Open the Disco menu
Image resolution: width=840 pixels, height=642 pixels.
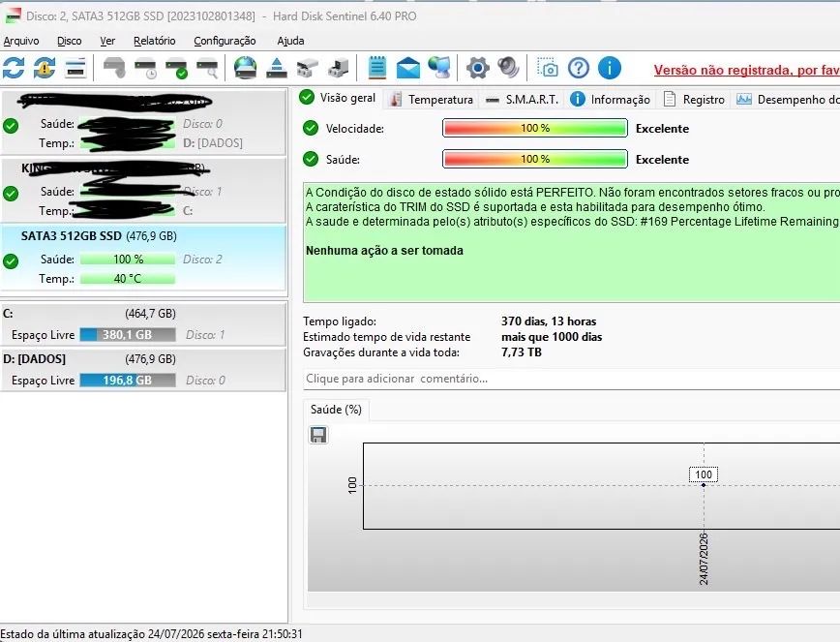tap(69, 41)
